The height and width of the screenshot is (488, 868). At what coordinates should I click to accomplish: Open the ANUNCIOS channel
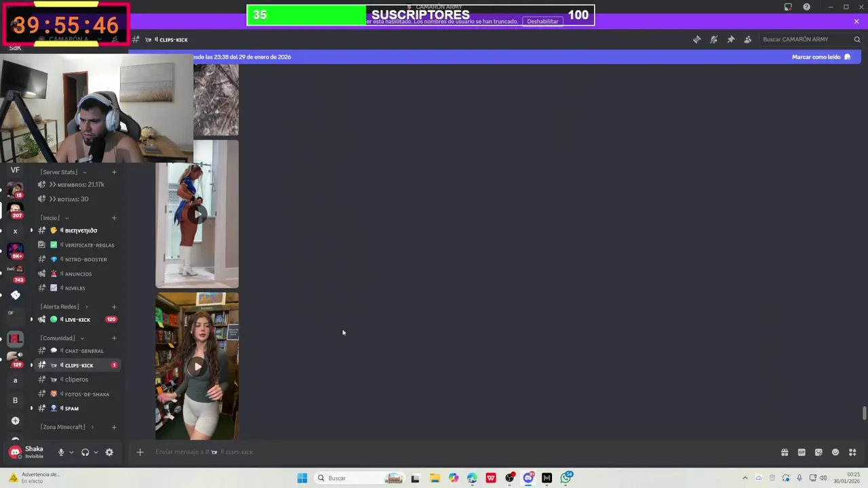point(77,274)
